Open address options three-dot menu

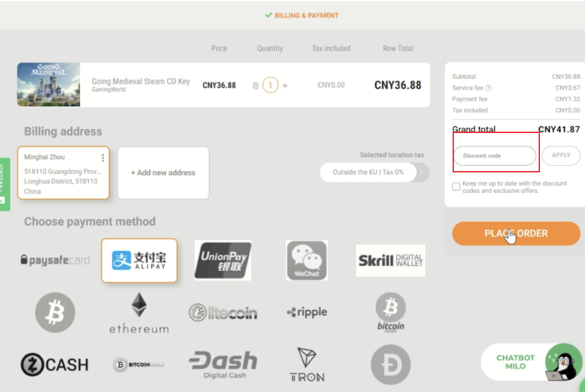click(x=103, y=158)
